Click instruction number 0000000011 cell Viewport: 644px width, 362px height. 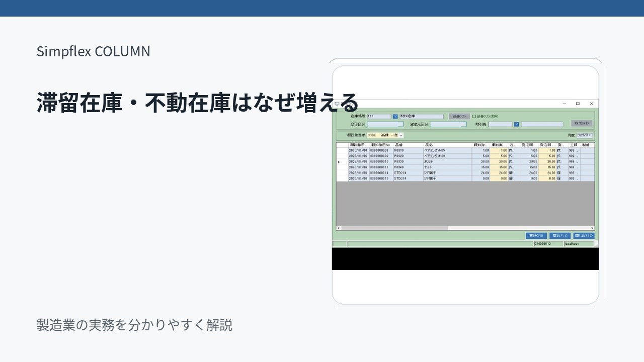381,167
